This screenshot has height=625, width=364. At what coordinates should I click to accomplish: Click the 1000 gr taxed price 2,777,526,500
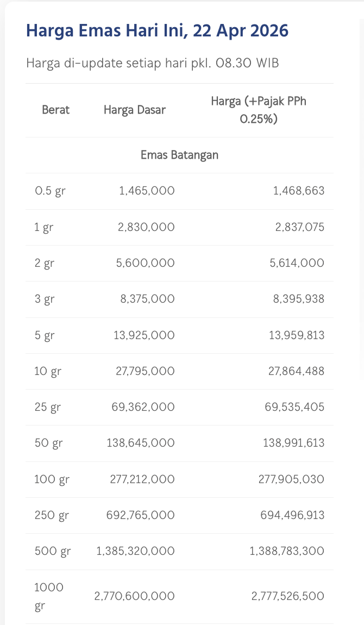pos(288,596)
